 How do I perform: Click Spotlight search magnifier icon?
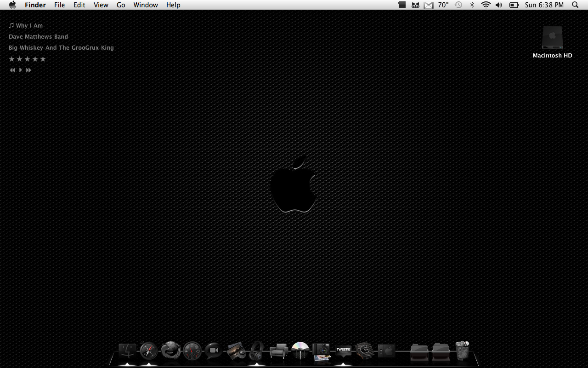pyautogui.click(x=575, y=5)
